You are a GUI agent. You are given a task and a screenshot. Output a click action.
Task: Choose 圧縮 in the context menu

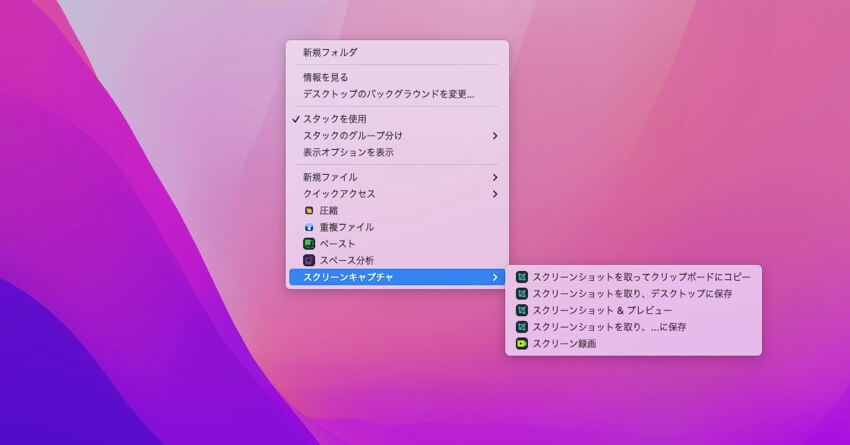(x=397, y=210)
